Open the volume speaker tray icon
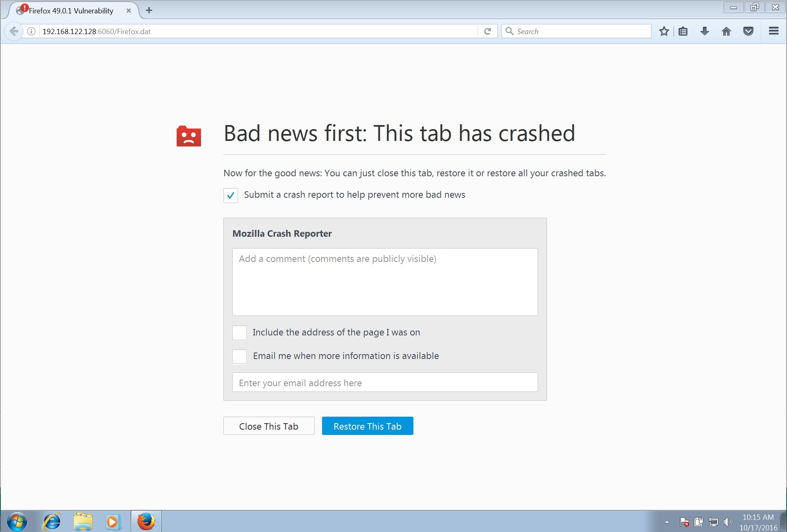This screenshot has width=787, height=532. (x=728, y=522)
